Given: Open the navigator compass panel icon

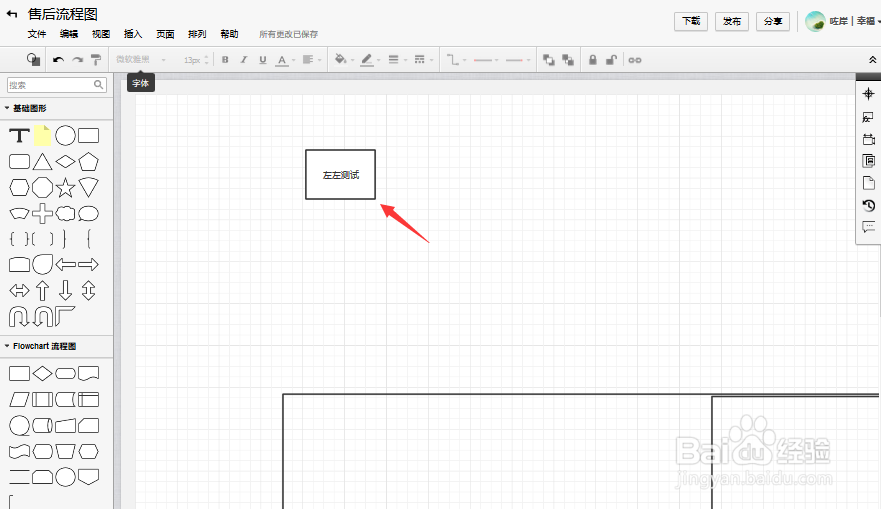Looking at the screenshot, I should pos(869,94).
